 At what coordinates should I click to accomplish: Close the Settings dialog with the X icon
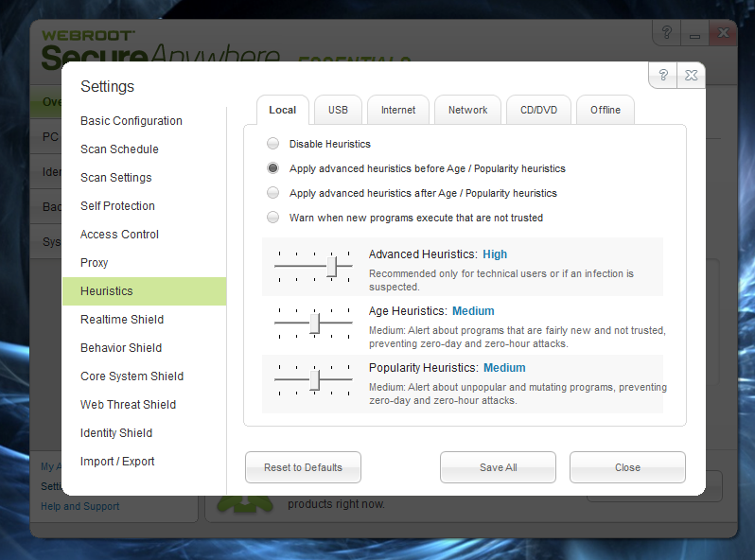(x=691, y=75)
